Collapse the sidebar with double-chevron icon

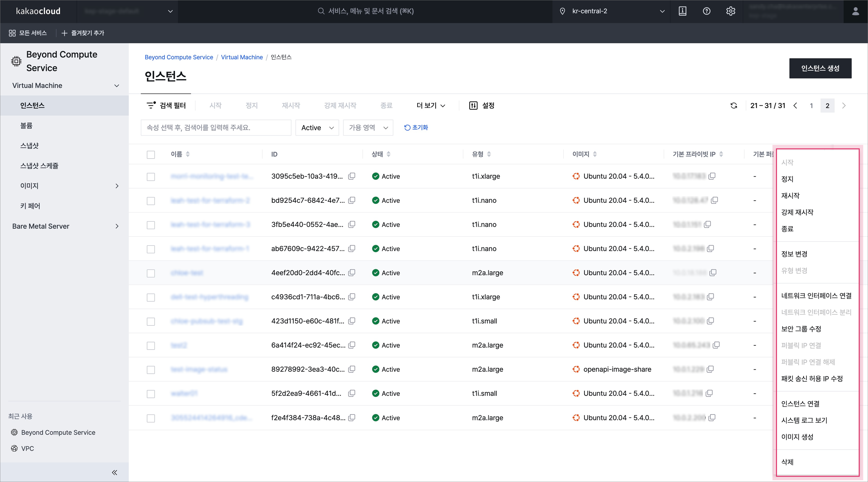click(x=115, y=472)
